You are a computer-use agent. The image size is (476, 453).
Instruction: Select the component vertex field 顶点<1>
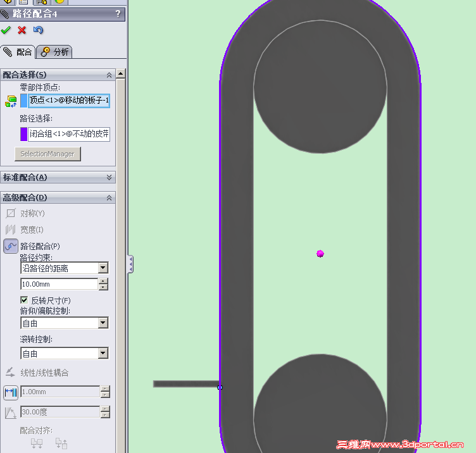click(69, 101)
